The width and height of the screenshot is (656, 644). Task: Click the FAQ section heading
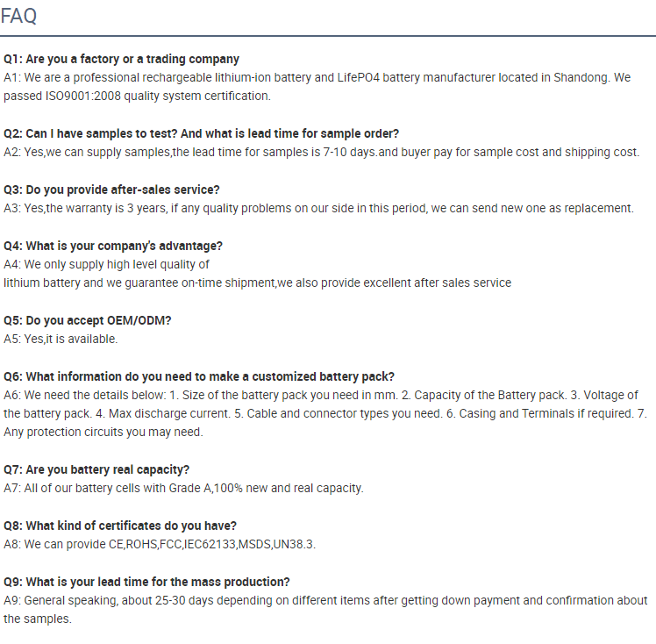pos(18,17)
